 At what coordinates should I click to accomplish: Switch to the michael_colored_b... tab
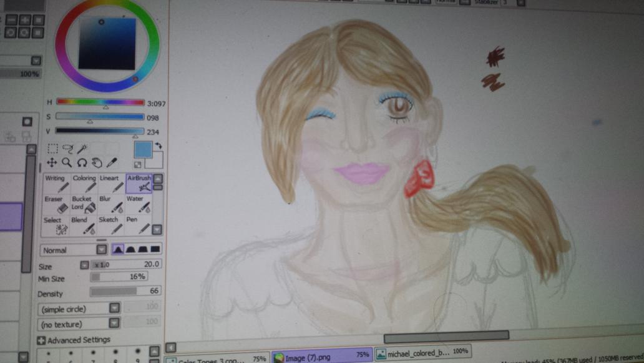tap(422, 353)
